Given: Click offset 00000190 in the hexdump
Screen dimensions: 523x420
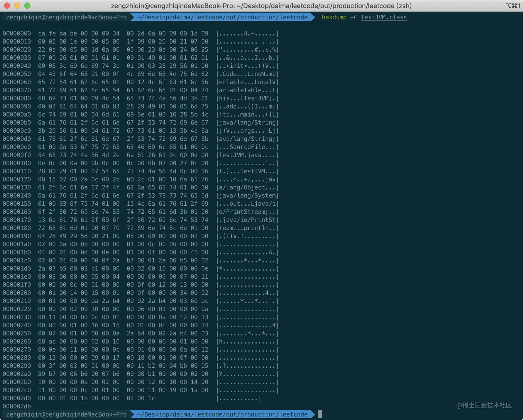Looking at the screenshot, I should (x=17, y=236).
